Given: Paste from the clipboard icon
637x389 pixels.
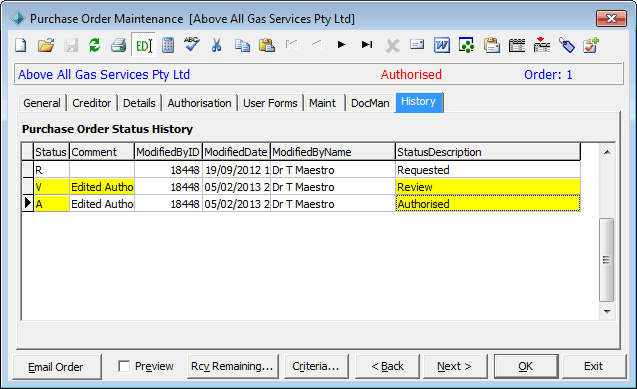Looking at the screenshot, I should click(x=267, y=45).
